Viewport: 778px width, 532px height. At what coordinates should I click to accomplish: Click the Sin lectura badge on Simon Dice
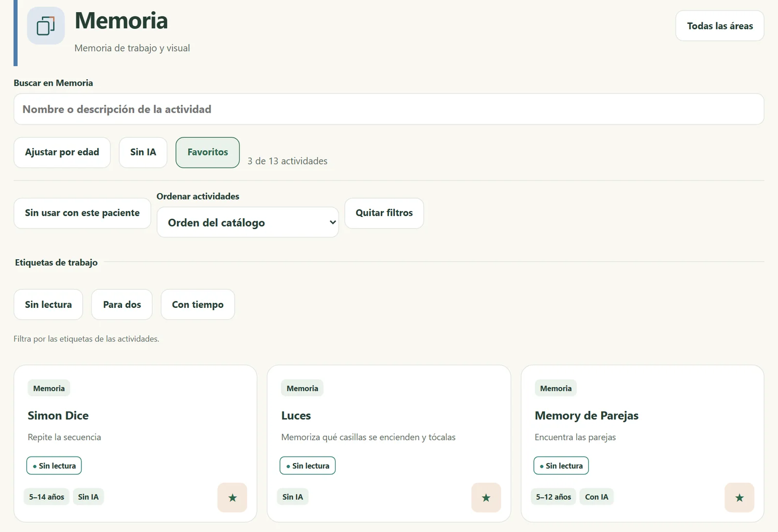click(x=54, y=466)
